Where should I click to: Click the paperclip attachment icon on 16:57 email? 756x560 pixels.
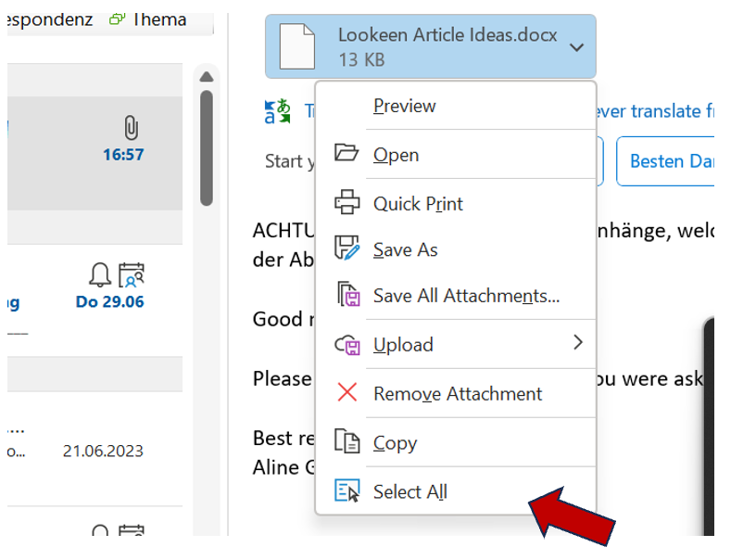tap(131, 128)
